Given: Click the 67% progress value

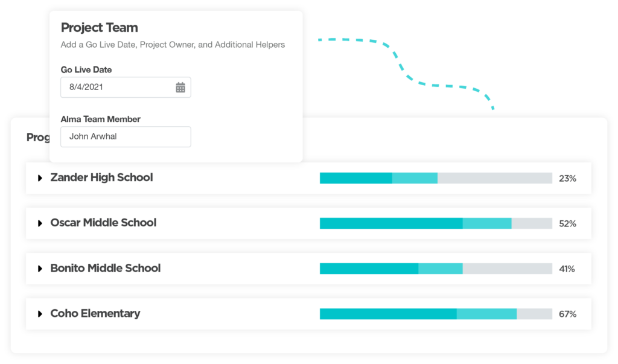Looking at the screenshot, I should (x=567, y=315).
